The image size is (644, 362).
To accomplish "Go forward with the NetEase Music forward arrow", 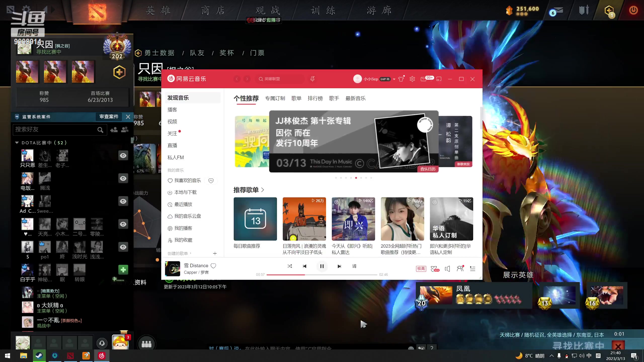I will (247, 79).
